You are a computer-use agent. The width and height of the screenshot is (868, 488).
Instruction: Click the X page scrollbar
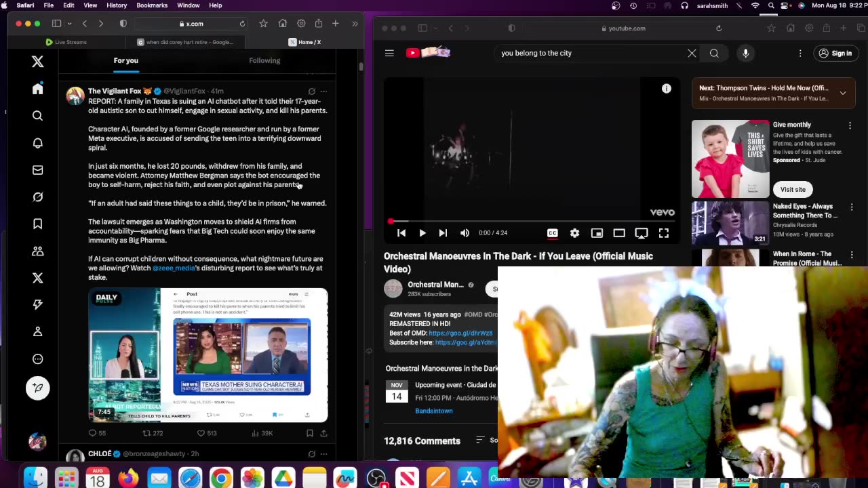[361, 68]
